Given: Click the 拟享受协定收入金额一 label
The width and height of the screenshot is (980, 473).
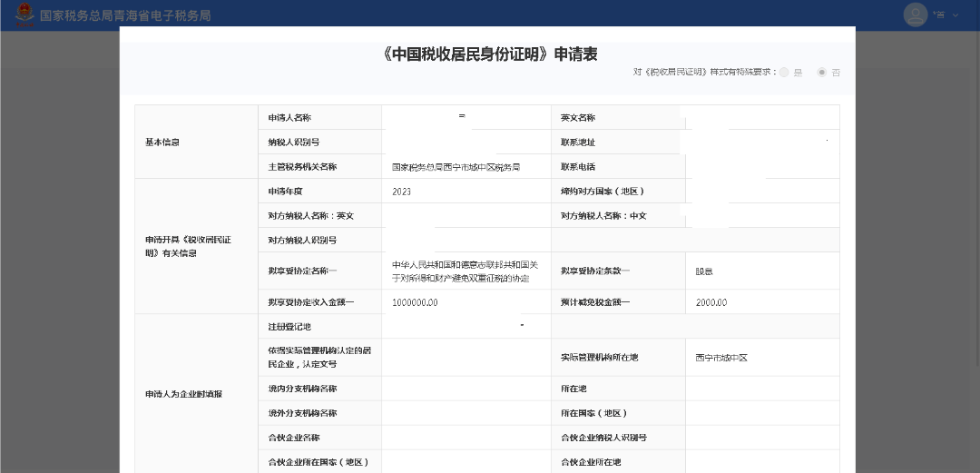Looking at the screenshot, I should click(x=311, y=302).
